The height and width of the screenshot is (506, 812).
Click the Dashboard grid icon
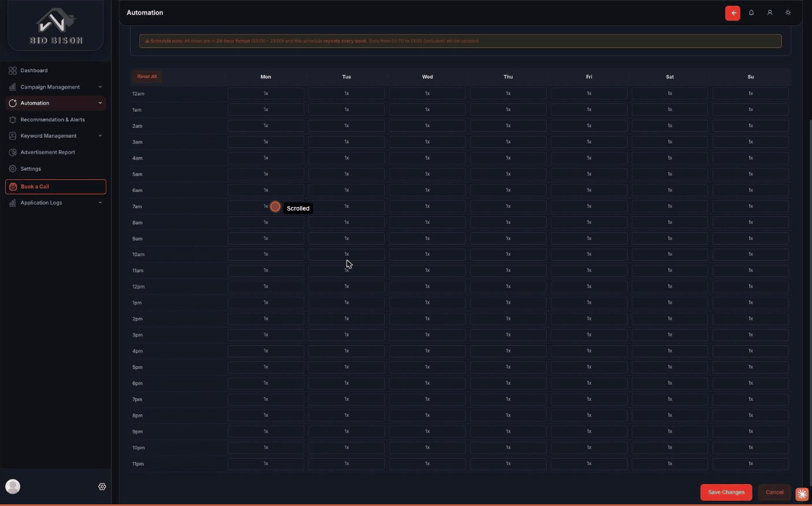click(x=13, y=71)
